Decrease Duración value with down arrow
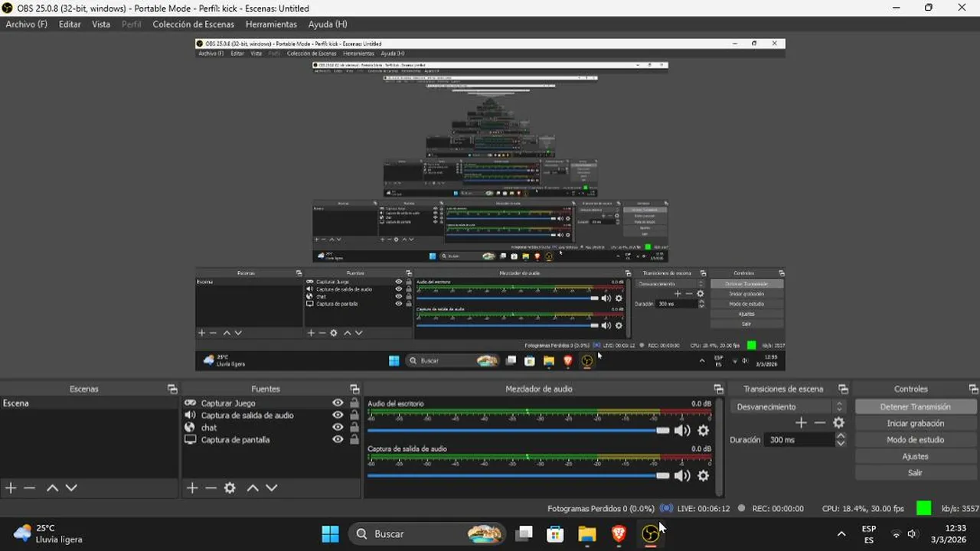Viewport: 980px width, 551px height. point(841,443)
